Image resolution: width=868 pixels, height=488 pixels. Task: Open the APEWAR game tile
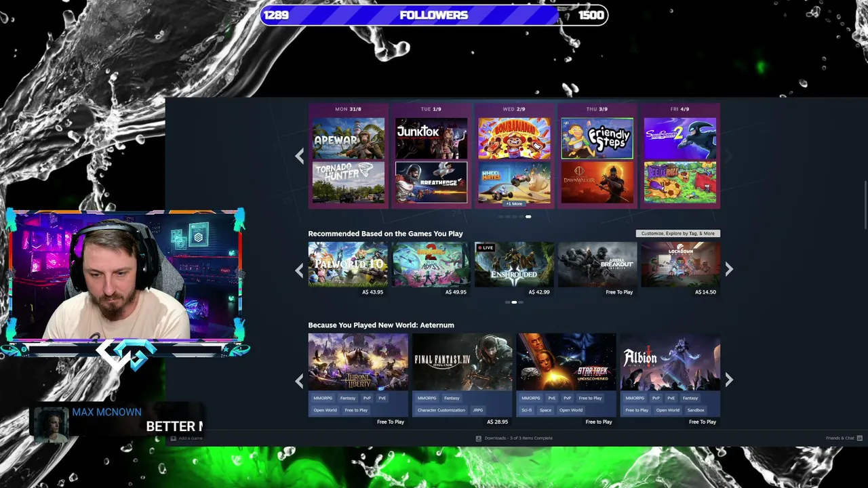pos(349,138)
